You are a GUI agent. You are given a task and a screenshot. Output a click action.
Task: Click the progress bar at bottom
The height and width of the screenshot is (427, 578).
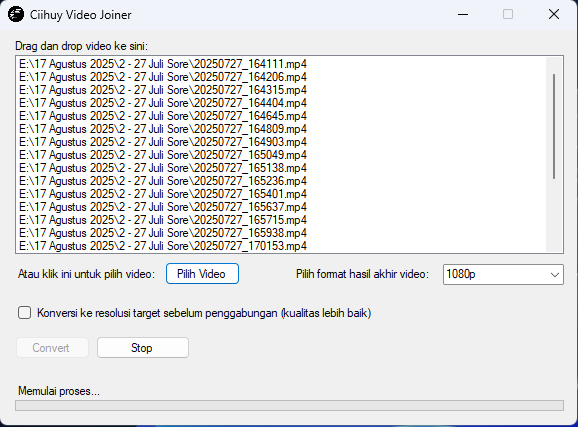point(289,406)
